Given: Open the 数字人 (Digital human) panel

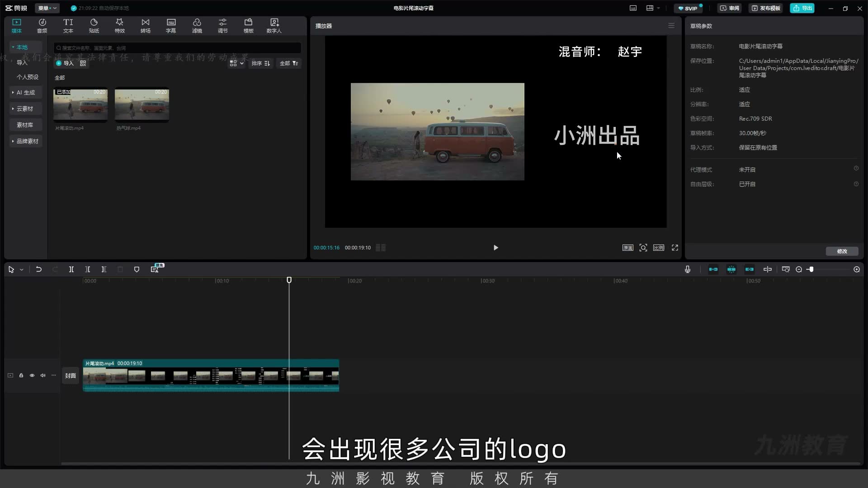Looking at the screenshot, I should 274,26.
